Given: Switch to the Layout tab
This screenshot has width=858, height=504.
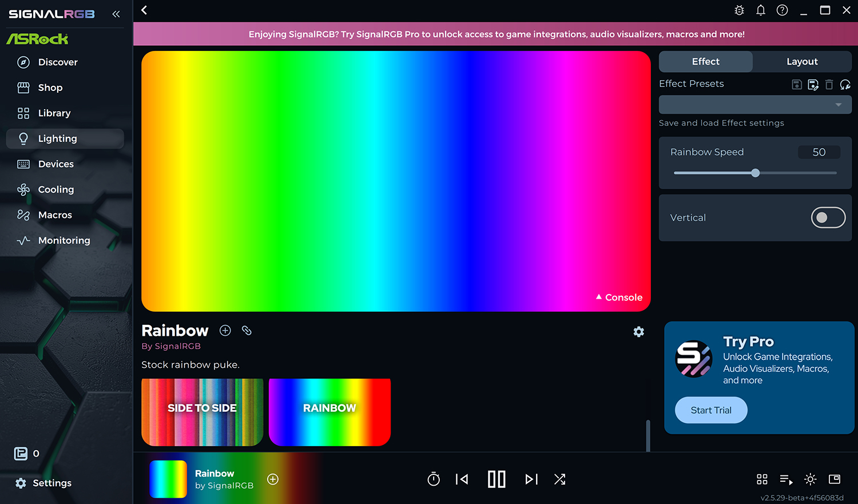Looking at the screenshot, I should pos(802,62).
